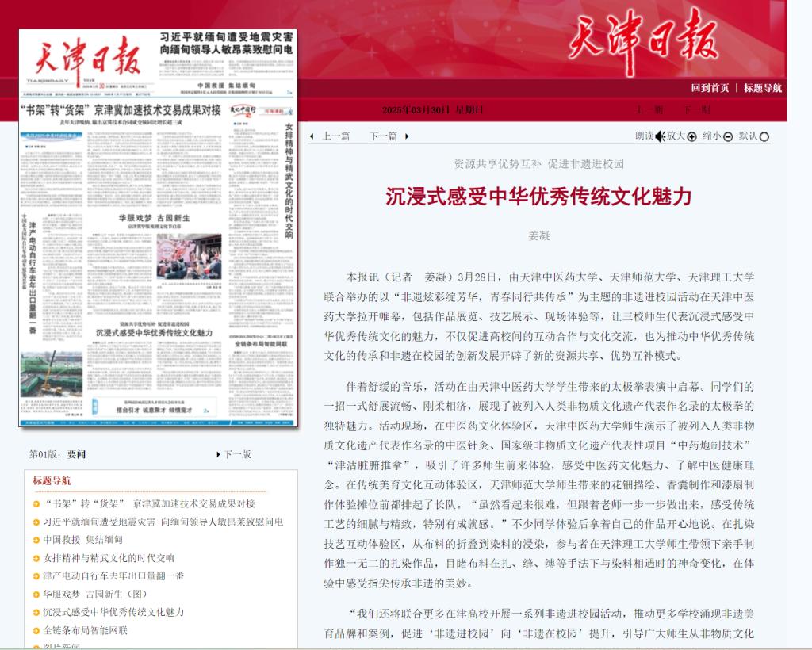812x650 pixels.
Task: Reset font size with 默认 circle icon
Action: tap(764, 136)
